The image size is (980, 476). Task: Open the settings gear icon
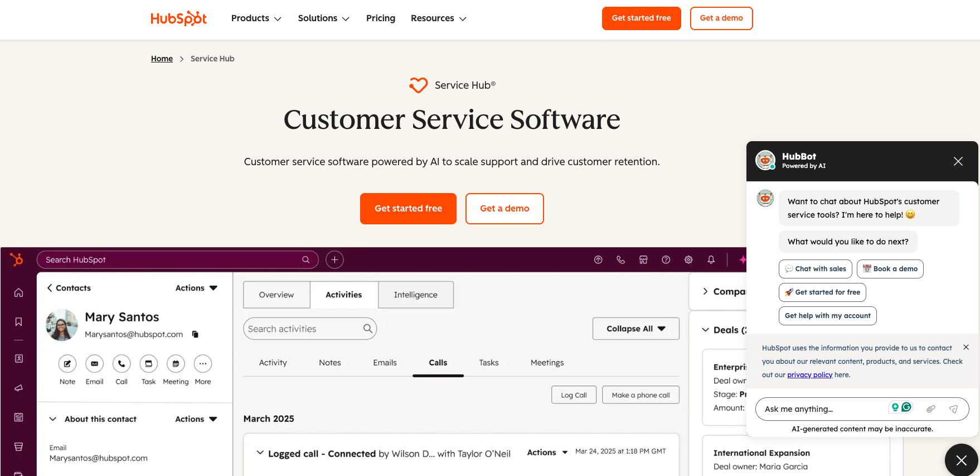(688, 259)
